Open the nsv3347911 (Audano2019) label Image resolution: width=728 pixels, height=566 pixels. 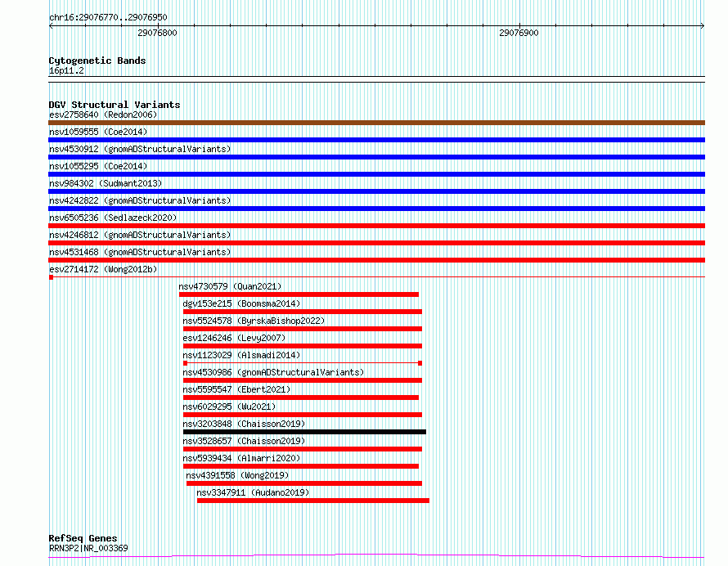[253, 492]
